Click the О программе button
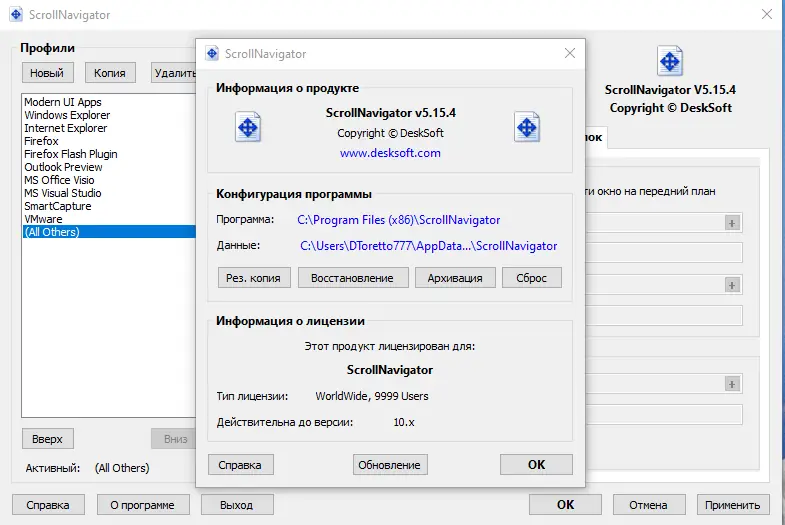The width and height of the screenshot is (785, 525). (x=143, y=505)
